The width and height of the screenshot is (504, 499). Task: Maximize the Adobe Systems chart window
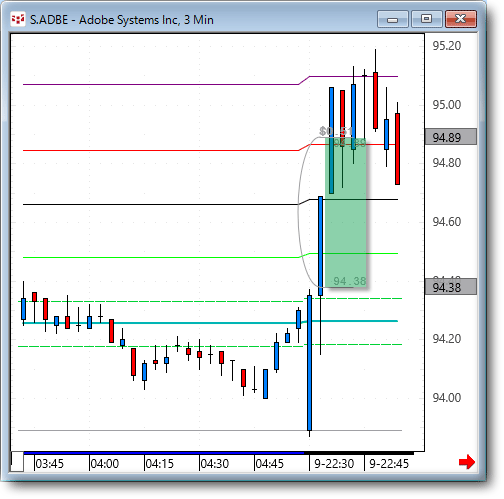click(427, 19)
